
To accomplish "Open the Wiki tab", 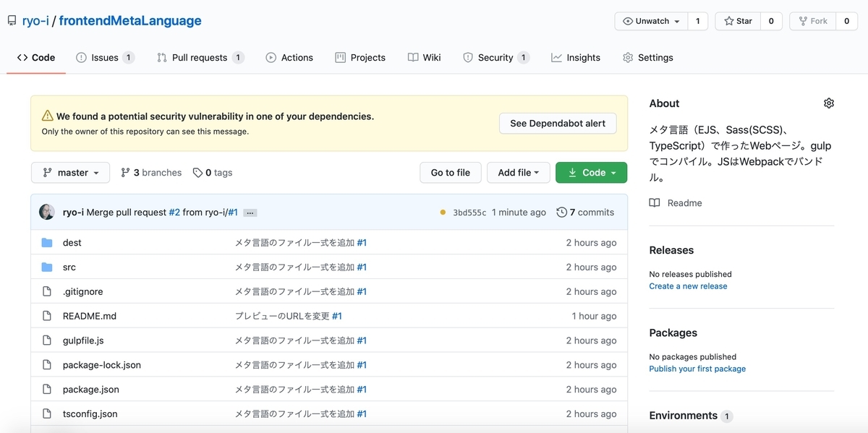I will coord(424,57).
